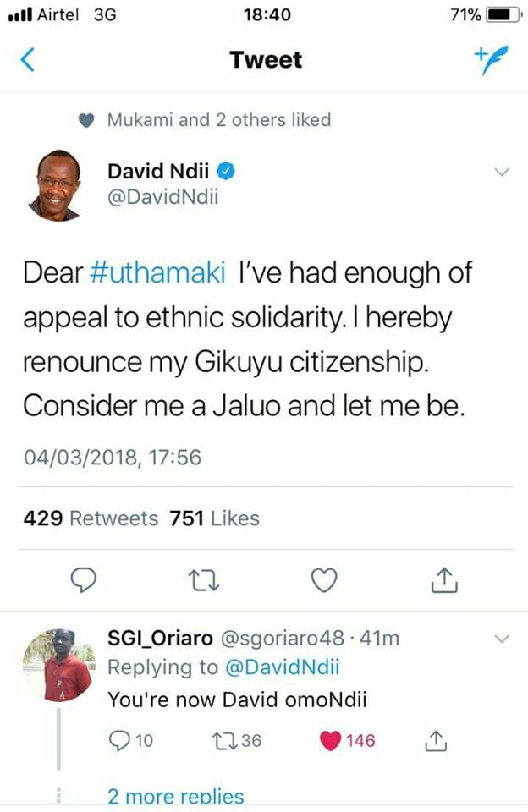Open David Ndii's profile picture
The height and width of the screenshot is (812, 528).
click(54, 185)
